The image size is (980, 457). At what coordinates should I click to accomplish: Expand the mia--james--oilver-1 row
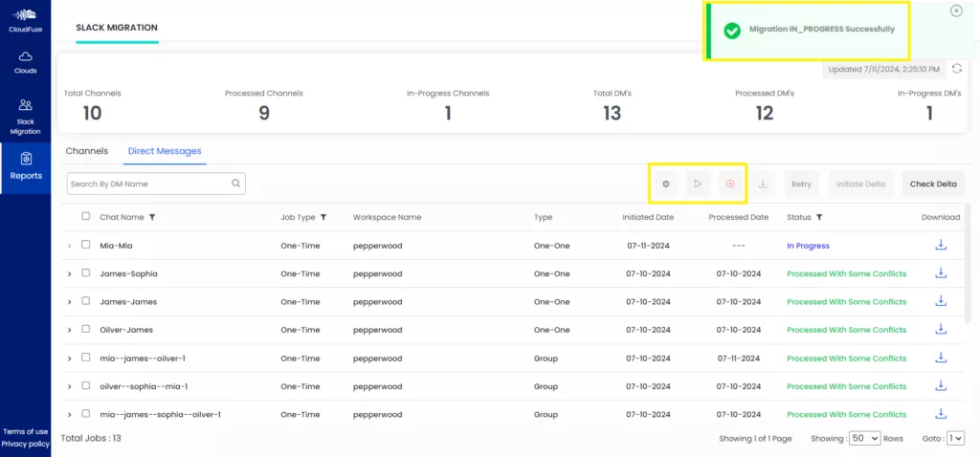click(x=69, y=359)
